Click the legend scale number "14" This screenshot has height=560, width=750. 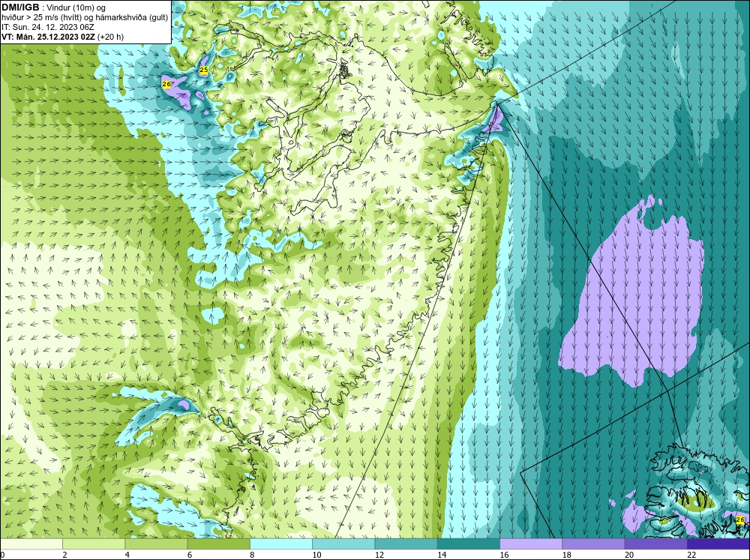click(442, 555)
